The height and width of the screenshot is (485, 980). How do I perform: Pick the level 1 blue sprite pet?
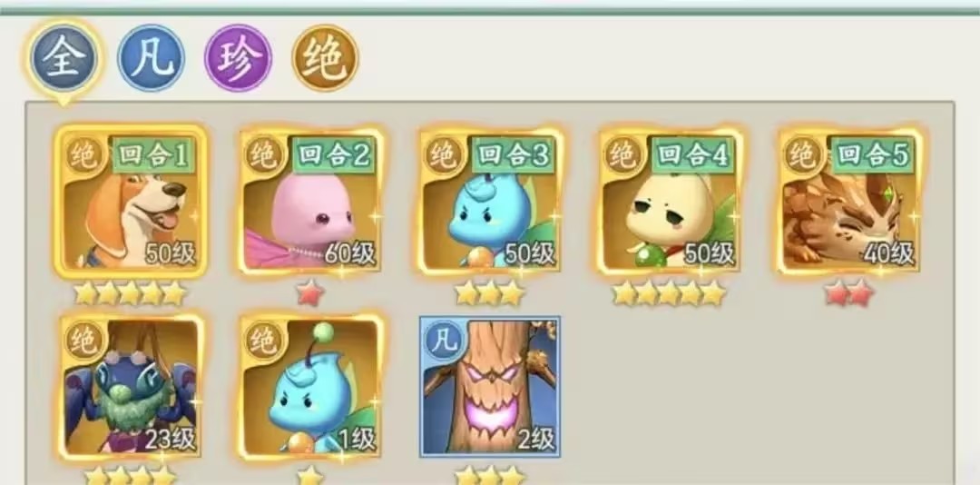[310, 387]
